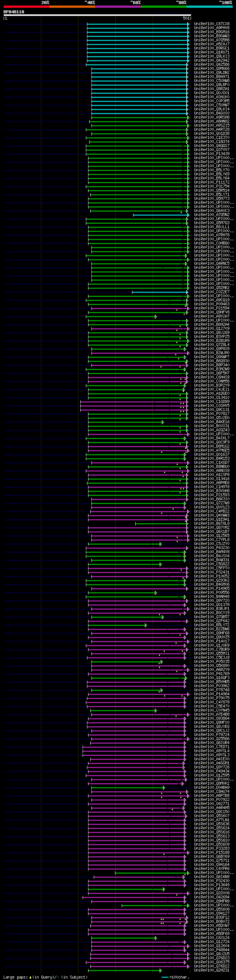The width and height of the screenshot is (236, 980).
Task: Select UniRef100_A8NXS9 hit
Action: click(x=212, y=470)
